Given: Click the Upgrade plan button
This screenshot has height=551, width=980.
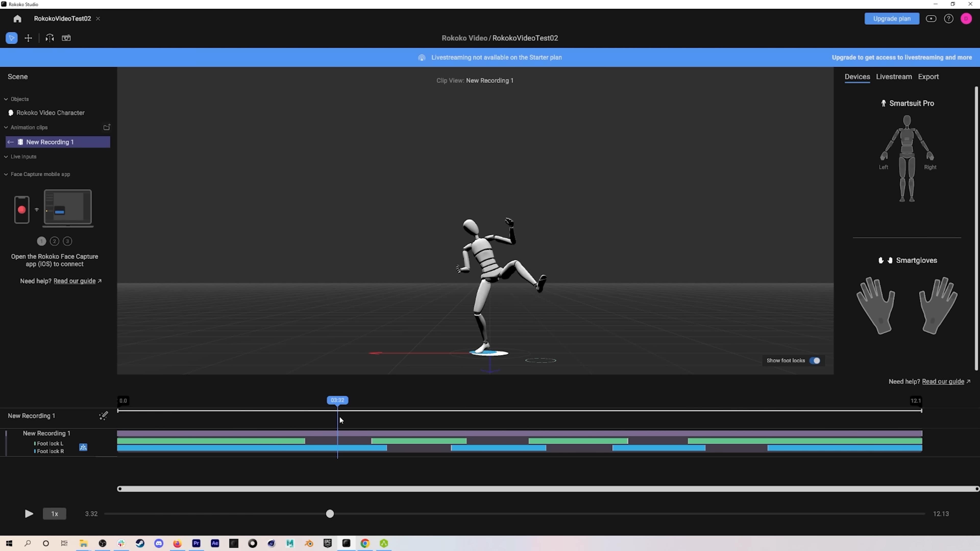Looking at the screenshot, I should coord(892,18).
